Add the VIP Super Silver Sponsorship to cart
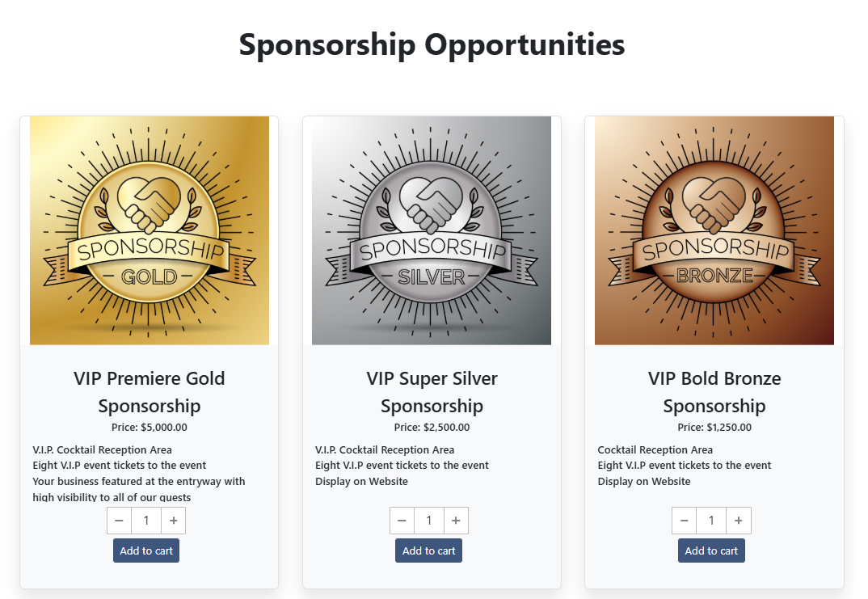 point(428,550)
